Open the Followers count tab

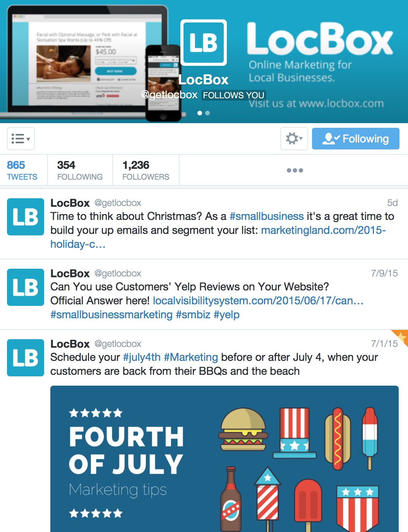click(146, 170)
